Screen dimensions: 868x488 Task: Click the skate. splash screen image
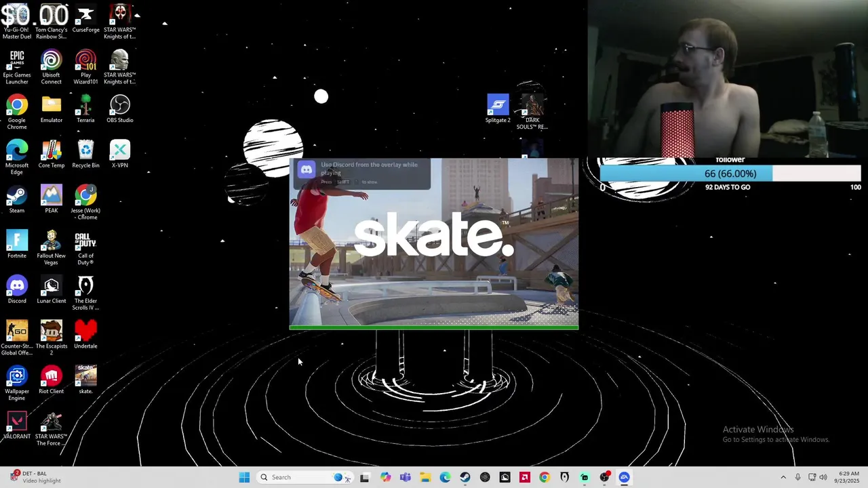point(434,244)
